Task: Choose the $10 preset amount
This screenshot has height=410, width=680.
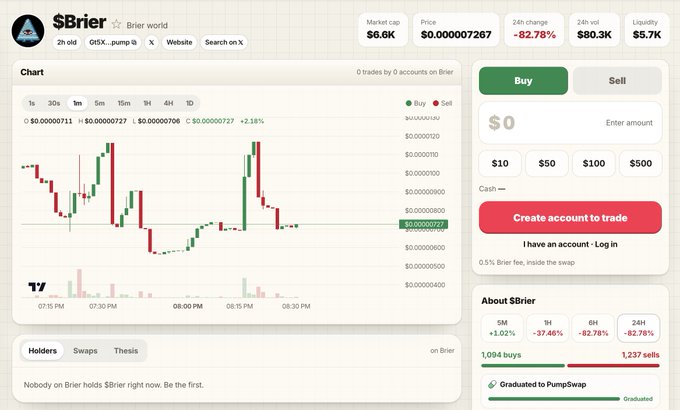Action: [x=500, y=164]
